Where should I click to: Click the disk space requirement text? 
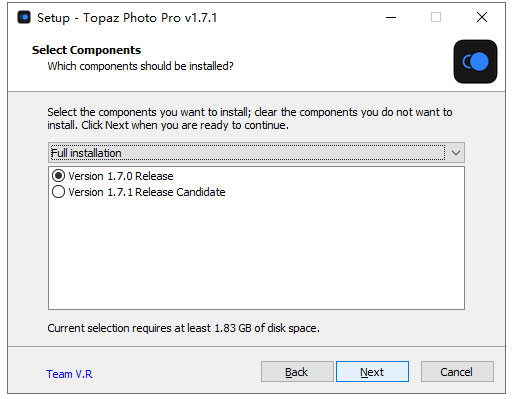[x=183, y=328]
